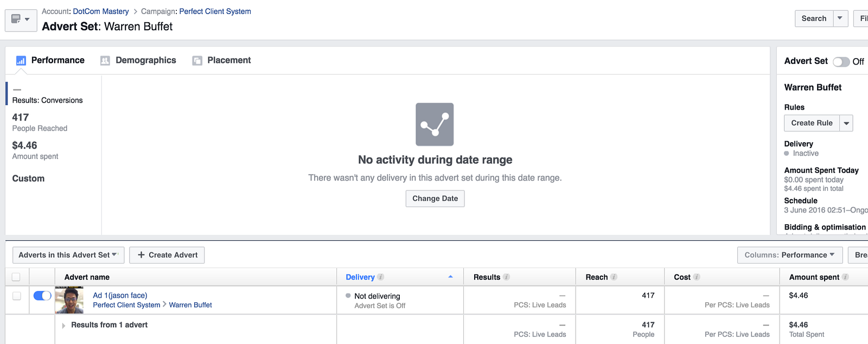The width and height of the screenshot is (868, 344).
Task: Click the Cost column info icon
Action: pyautogui.click(x=697, y=277)
